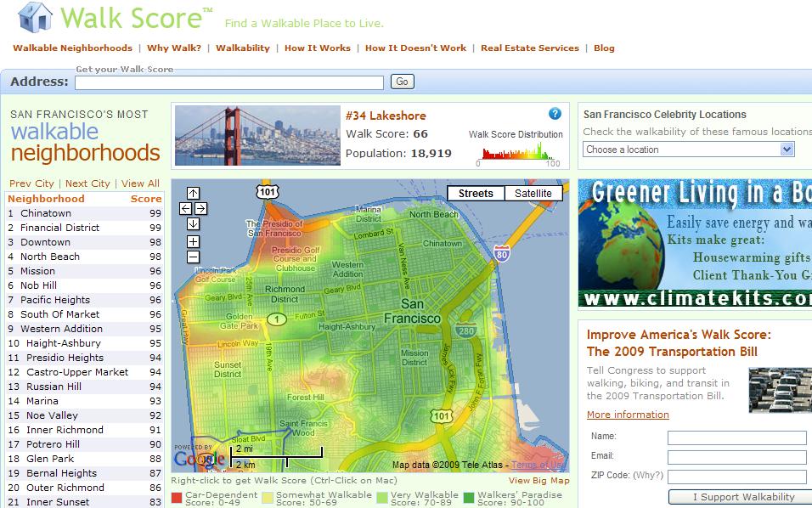Select Nob Hill in the neighborhood list
Screen dimensions: 812x508
click(84, 285)
